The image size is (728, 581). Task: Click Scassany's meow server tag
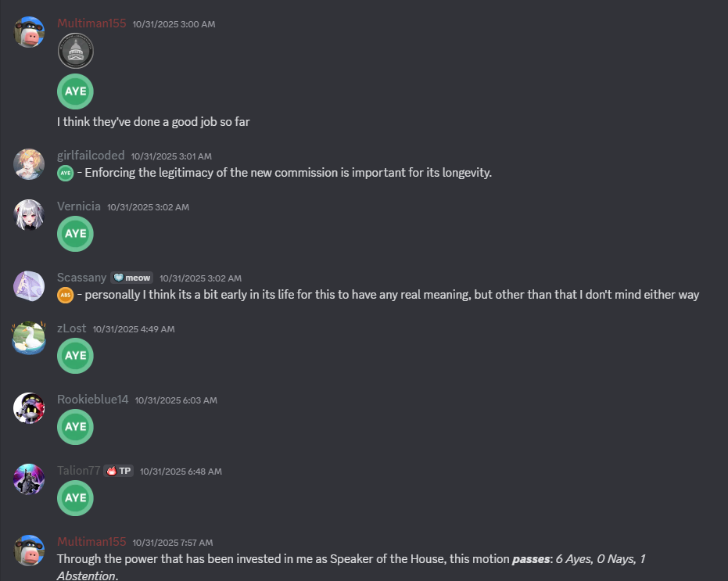point(132,278)
